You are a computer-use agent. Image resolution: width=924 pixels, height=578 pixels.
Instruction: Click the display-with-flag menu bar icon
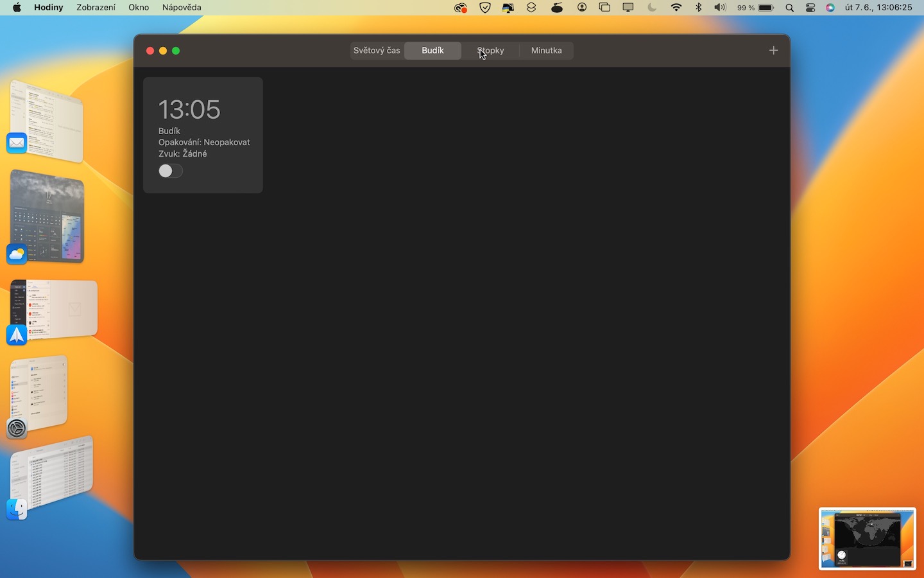pos(508,8)
